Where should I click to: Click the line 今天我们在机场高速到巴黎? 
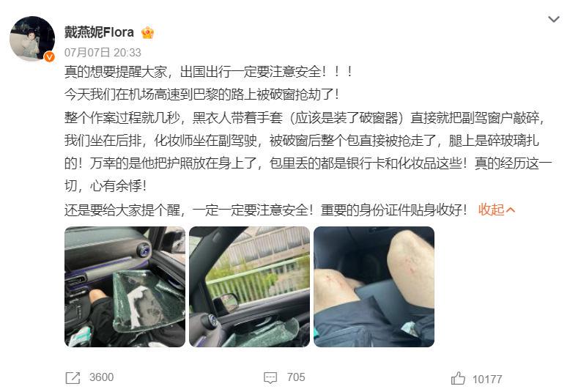pyautogui.click(x=201, y=95)
